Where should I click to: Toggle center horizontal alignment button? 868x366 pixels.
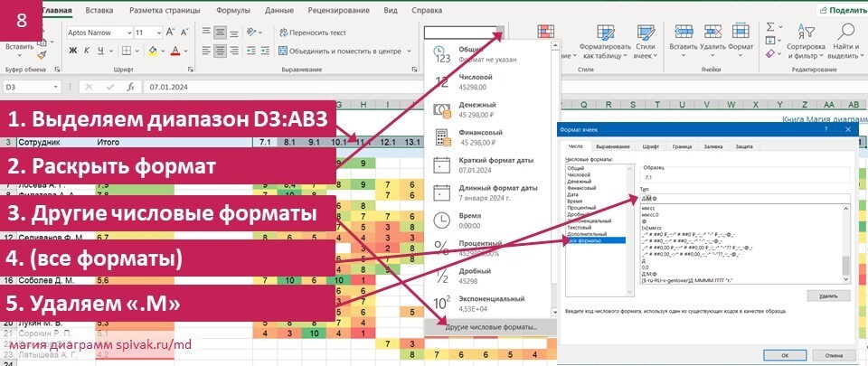point(220,51)
